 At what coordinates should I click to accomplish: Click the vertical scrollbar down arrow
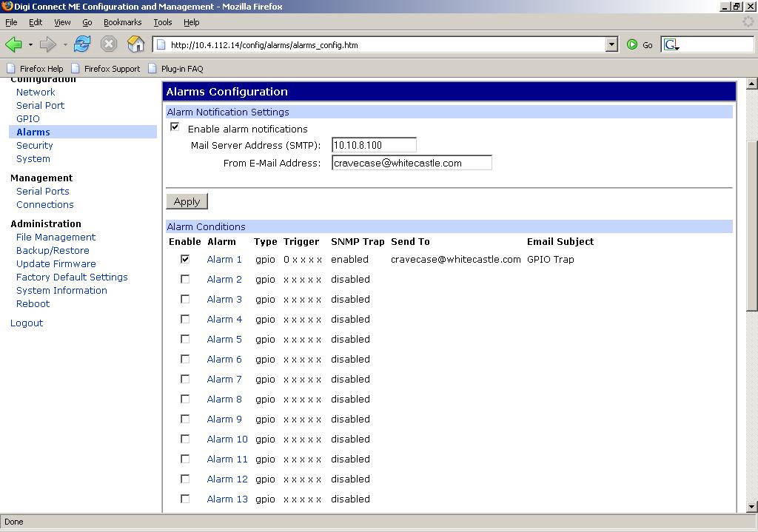[x=752, y=507]
